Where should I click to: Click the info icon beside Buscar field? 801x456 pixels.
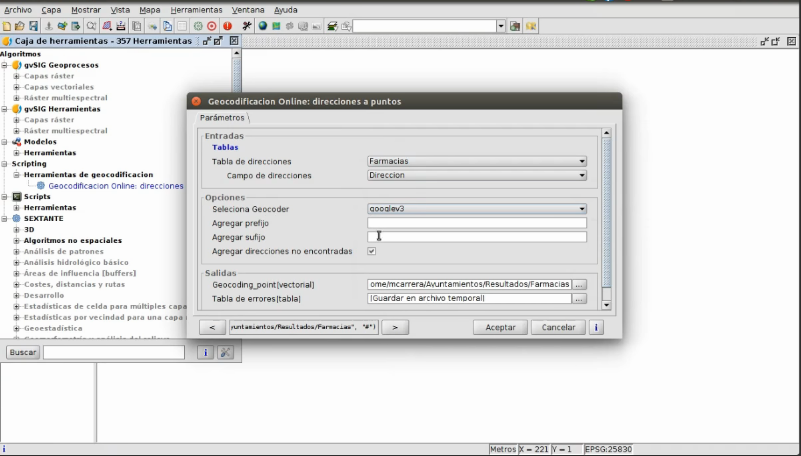click(205, 352)
